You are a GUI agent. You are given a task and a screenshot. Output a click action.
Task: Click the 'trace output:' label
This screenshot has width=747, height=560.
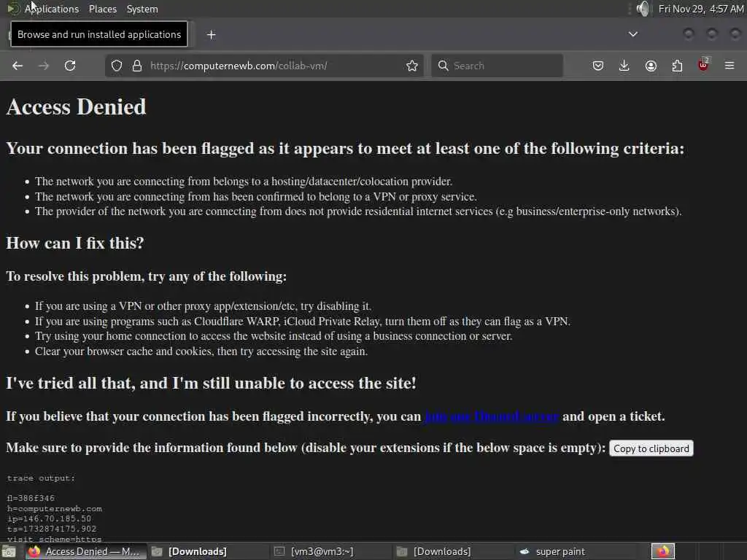[x=41, y=478]
